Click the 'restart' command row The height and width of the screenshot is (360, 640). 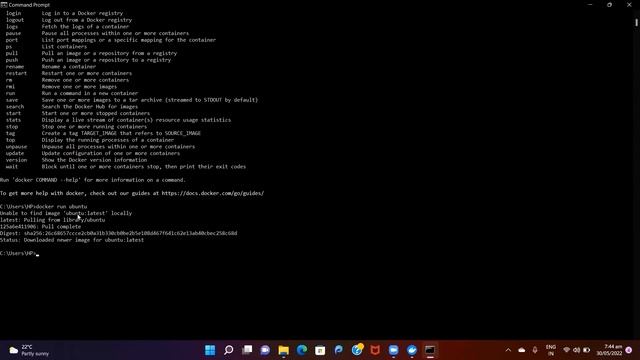[69, 73]
